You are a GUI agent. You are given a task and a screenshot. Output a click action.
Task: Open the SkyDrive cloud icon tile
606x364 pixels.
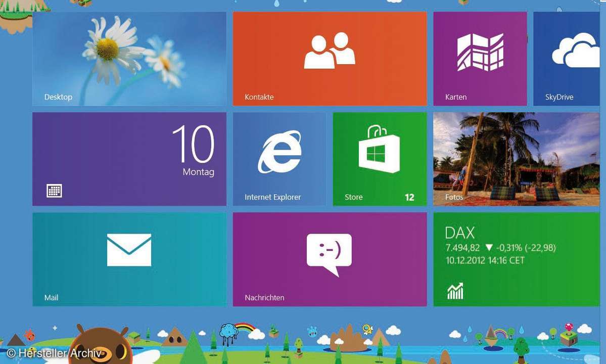(567, 59)
